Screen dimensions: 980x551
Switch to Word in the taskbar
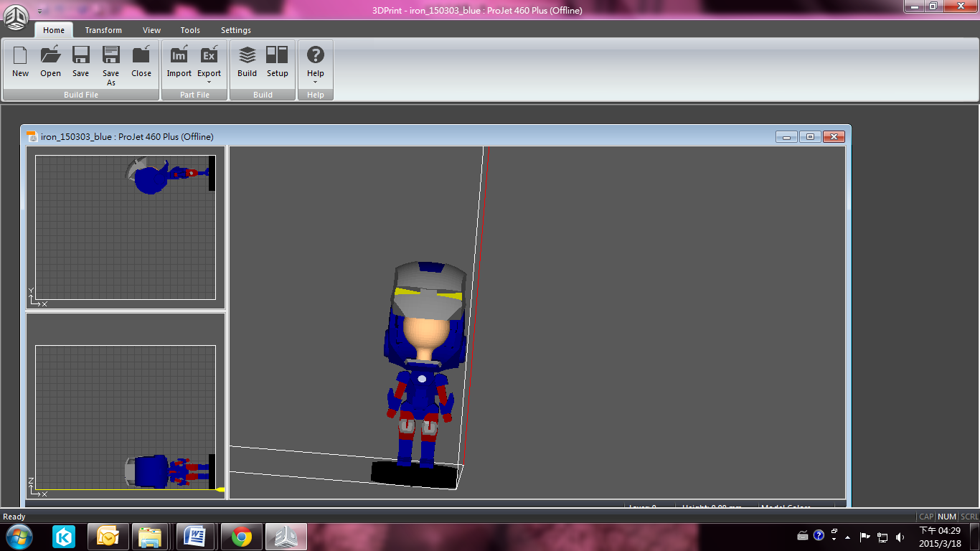197,537
